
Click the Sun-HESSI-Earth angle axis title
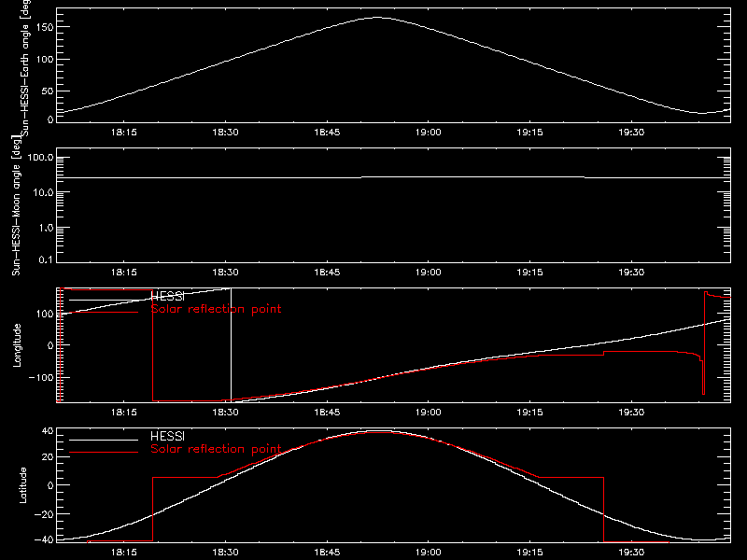click(x=25, y=67)
